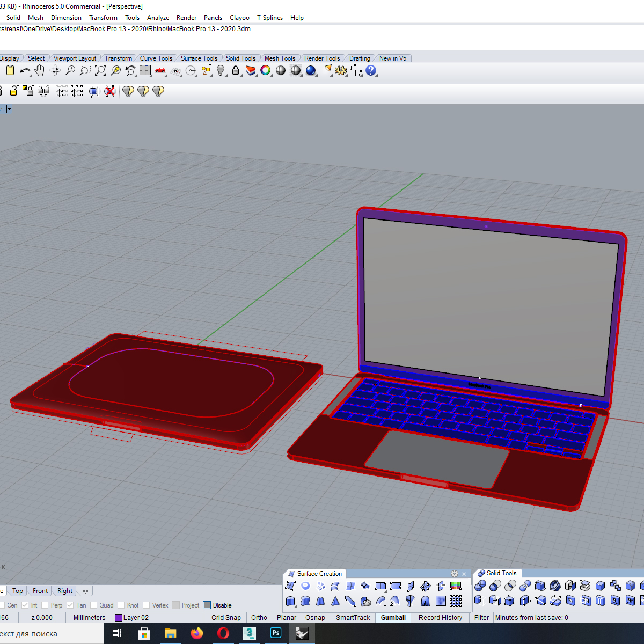This screenshot has width=644, height=644.
Task: Switch to the Curve Tools toolbar tab
Action: 156,58
